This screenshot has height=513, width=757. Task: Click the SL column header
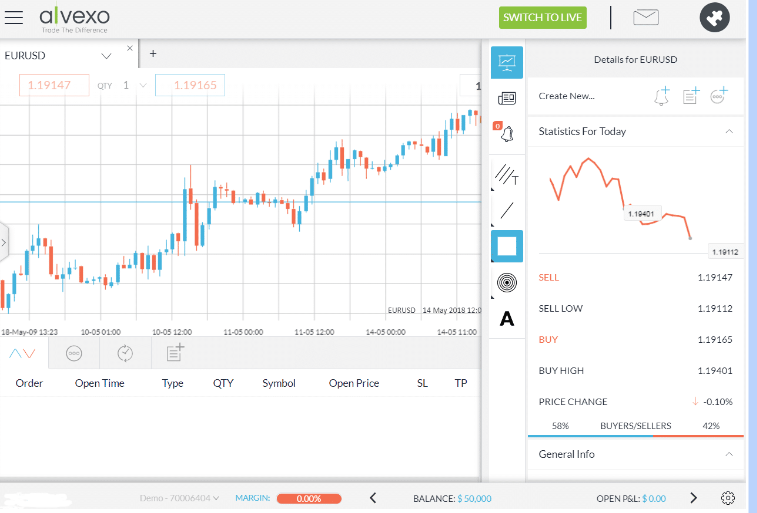pos(422,383)
